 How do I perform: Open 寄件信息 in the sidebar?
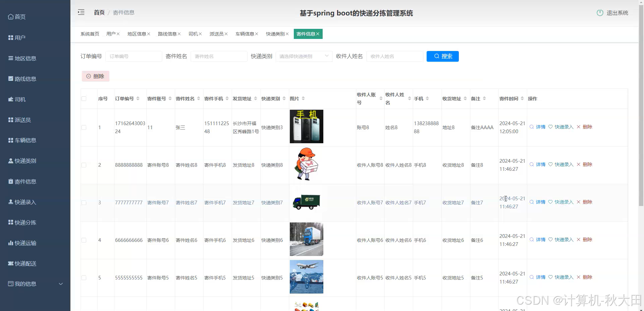pyautogui.click(x=22, y=182)
